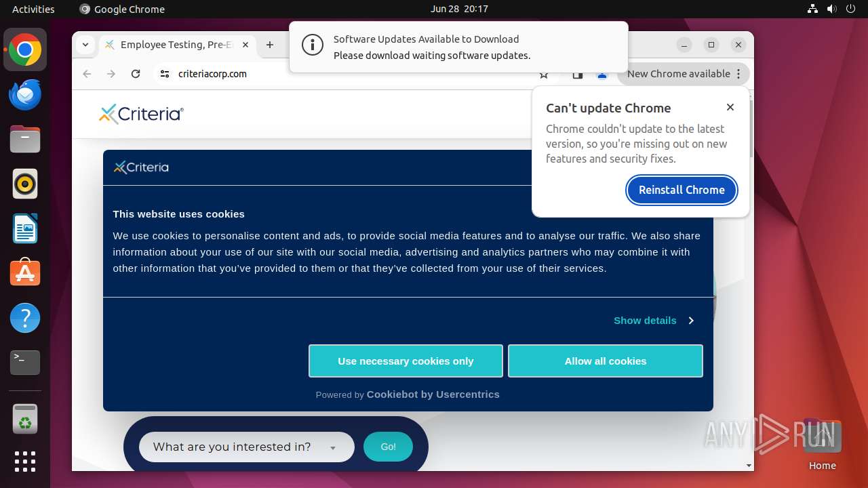Open Cookiebot by Usercentrics link
Viewport: 868px width, 488px height.
tap(433, 394)
